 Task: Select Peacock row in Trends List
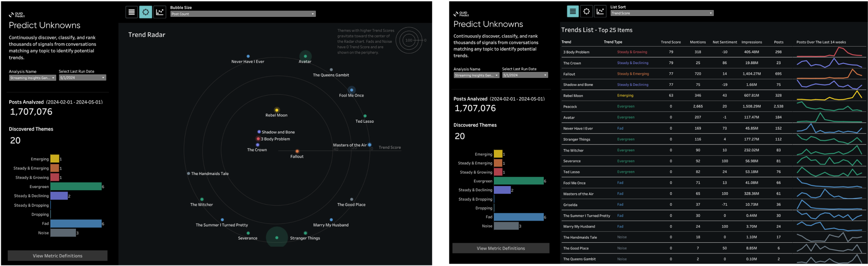tap(714, 107)
